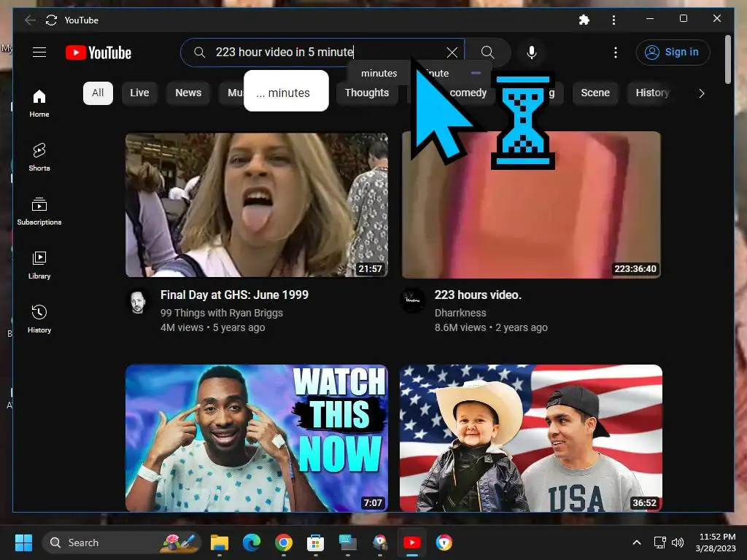Open the app window three-dot menu

(614, 20)
